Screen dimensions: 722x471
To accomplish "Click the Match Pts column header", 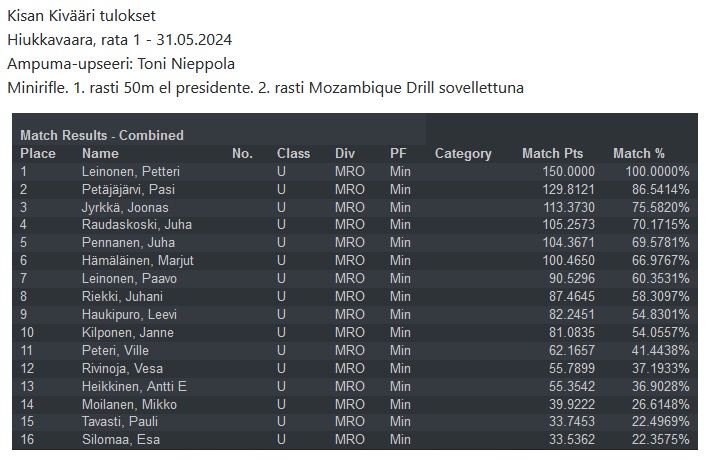I will pos(552,153).
